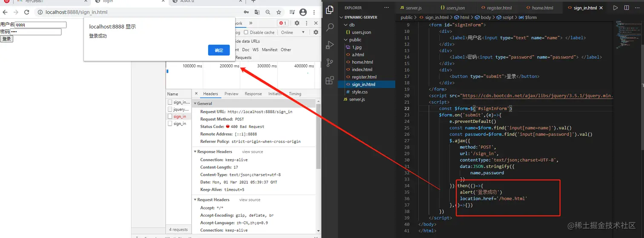Click the 登录 submit button
This screenshot has height=238, width=644.
pyautogui.click(x=6, y=39)
